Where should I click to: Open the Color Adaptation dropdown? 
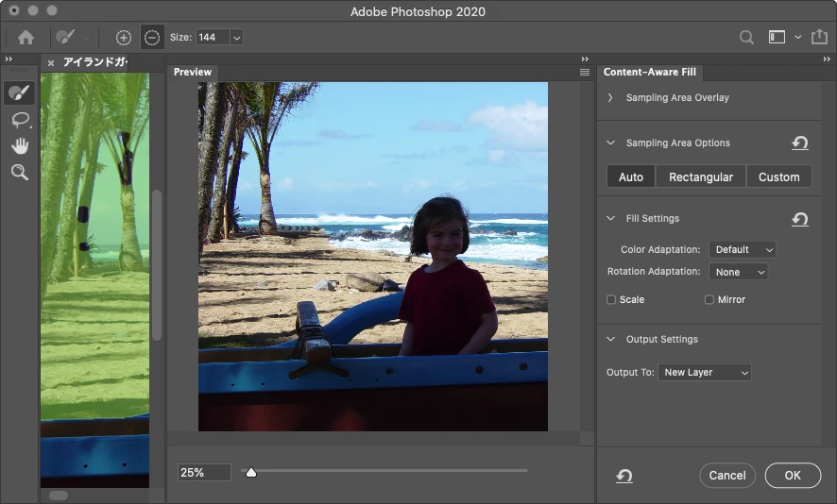(x=742, y=249)
